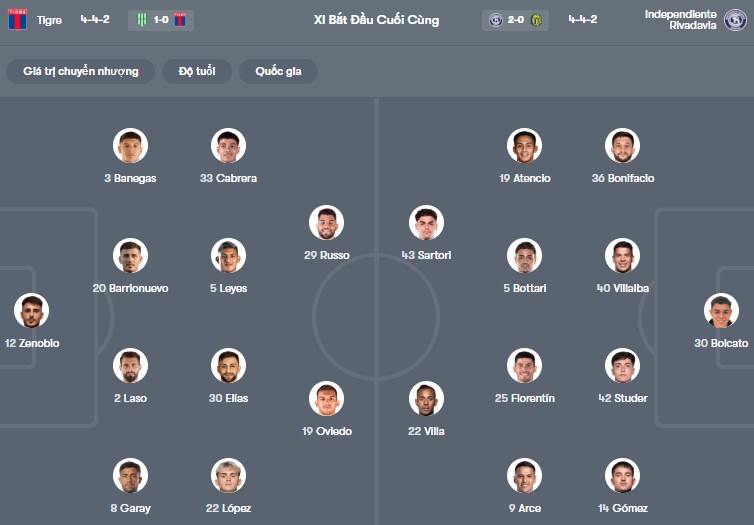Open Independiente Rivadavia's 2-0 match result
This screenshot has height=525, width=754.
coord(517,20)
